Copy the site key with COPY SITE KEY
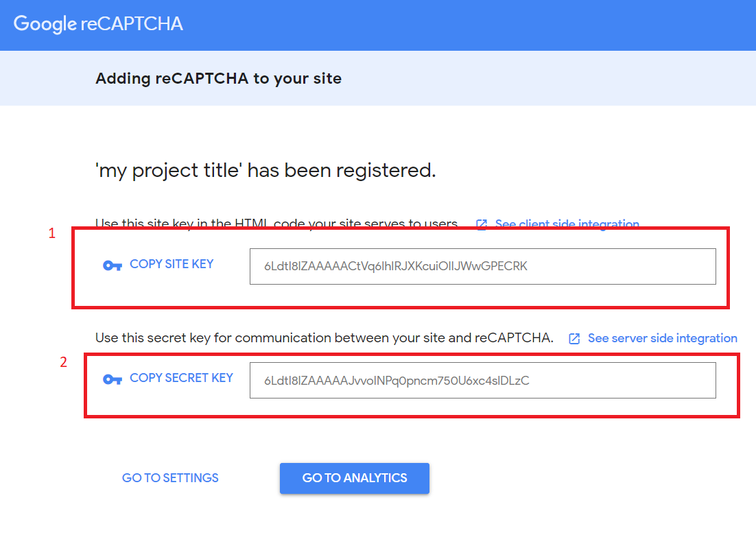756x559 pixels. pos(171,264)
